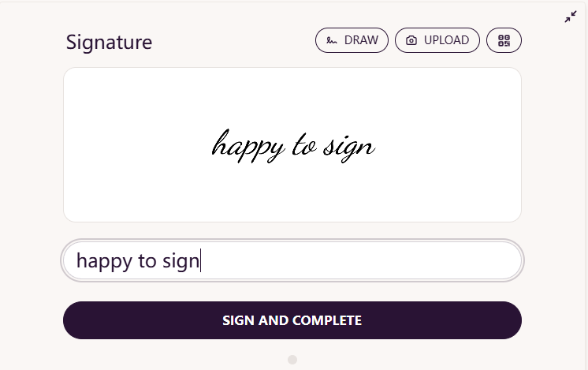Screen dimensions: 588x370
Task: Click the camera icon in UPLOAD button
Action: (x=411, y=40)
